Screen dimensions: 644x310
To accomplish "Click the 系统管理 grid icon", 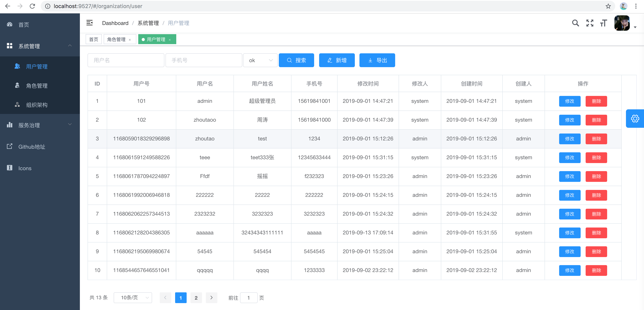I will coord(9,46).
